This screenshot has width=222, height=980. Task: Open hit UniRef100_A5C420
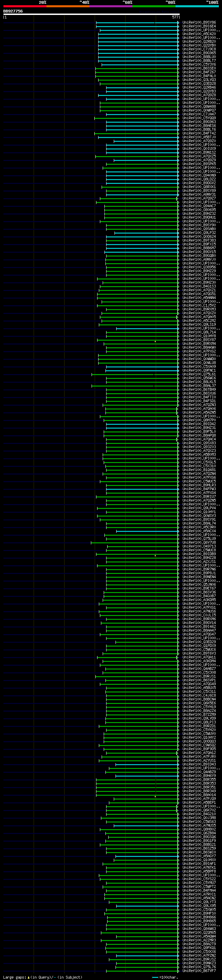point(199,34)
